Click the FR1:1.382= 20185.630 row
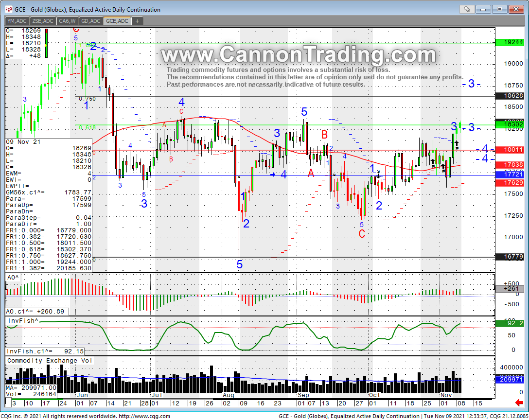The height and width of the screenshot is (420, 529). [49, 268]
